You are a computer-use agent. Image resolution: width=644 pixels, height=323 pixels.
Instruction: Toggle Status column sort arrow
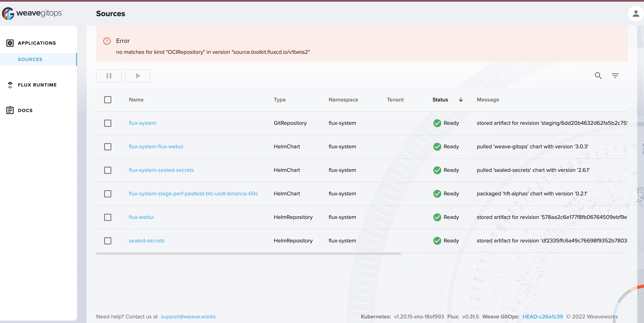coord(461,100)
